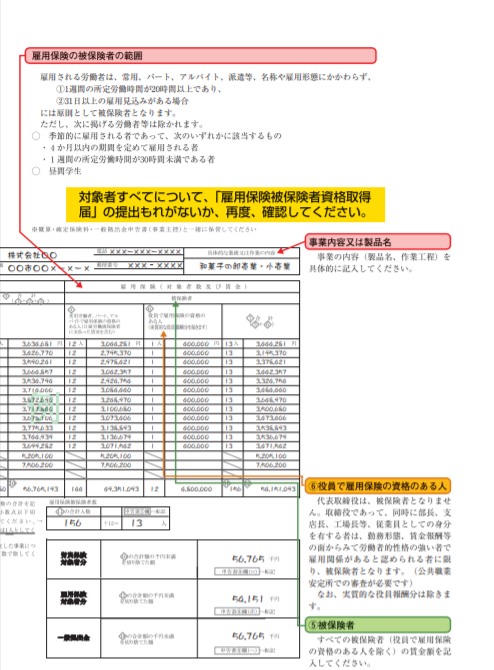Click the amount 54,151 千円

click(x=256, y=599)
